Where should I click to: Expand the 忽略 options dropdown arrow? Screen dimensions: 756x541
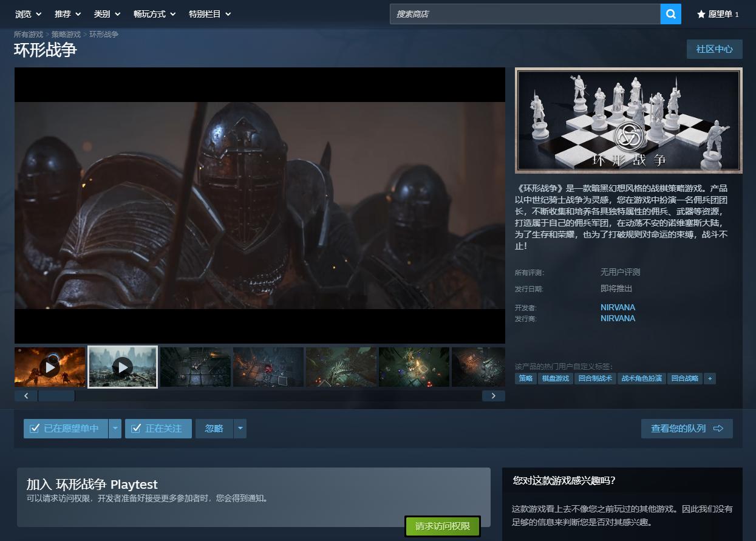240,429
